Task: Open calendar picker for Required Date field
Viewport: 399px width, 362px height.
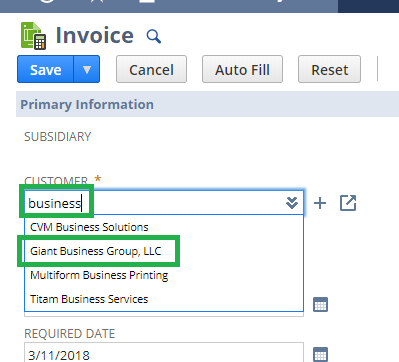Action: (320, 354)
